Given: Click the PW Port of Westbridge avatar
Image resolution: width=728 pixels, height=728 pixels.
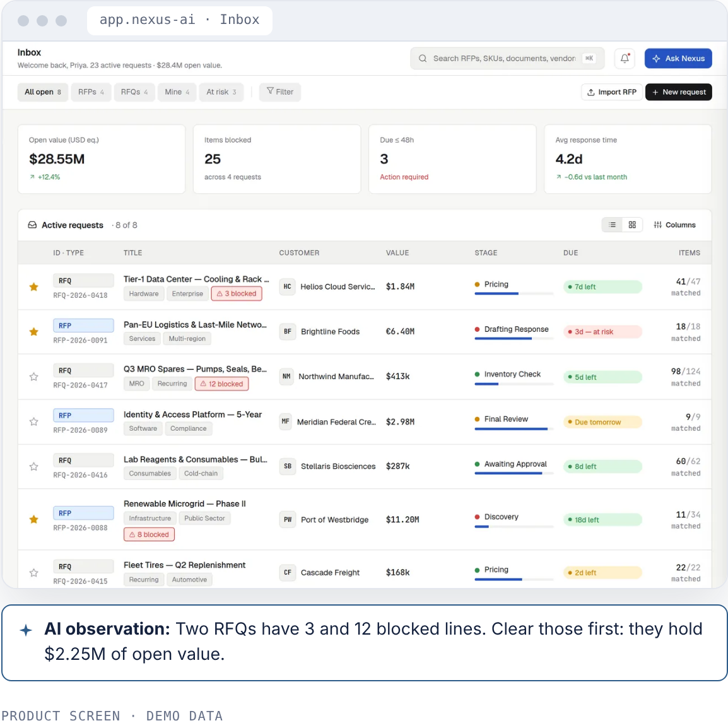Looking at the screenshot, I should point(288,520).
